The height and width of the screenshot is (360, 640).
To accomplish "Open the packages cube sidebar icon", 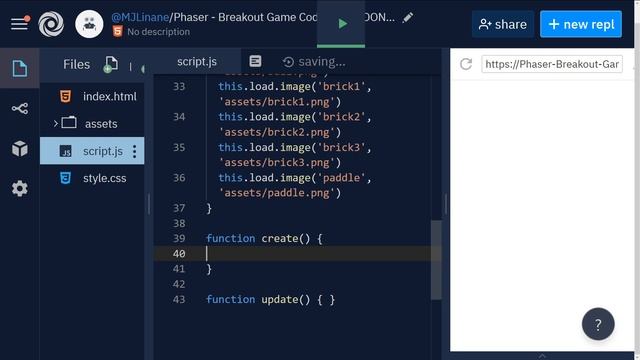I will (20, 149).
